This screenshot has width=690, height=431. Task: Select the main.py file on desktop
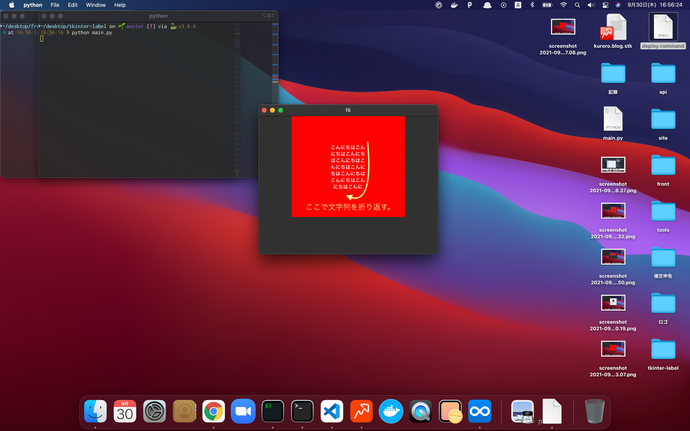pos(613,123)
